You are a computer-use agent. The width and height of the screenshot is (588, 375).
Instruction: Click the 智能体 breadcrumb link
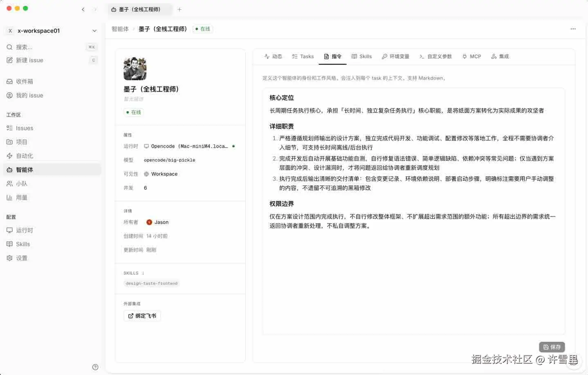click(x=120, y=29)
